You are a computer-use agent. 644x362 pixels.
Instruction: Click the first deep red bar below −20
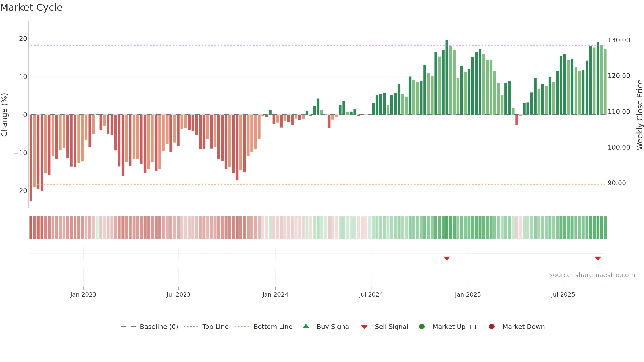pyautogui.click(x=31, y=158)
